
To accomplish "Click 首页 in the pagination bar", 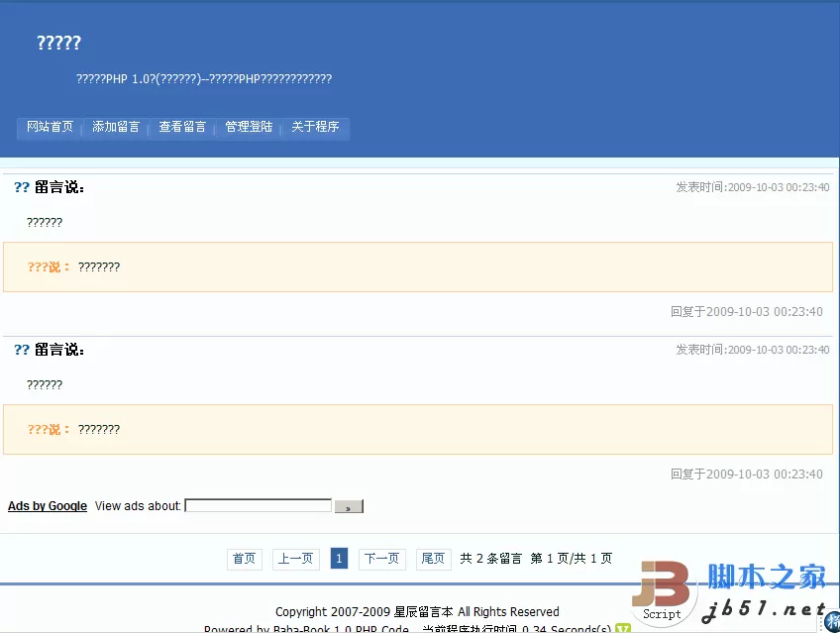I will click(244, 559).
